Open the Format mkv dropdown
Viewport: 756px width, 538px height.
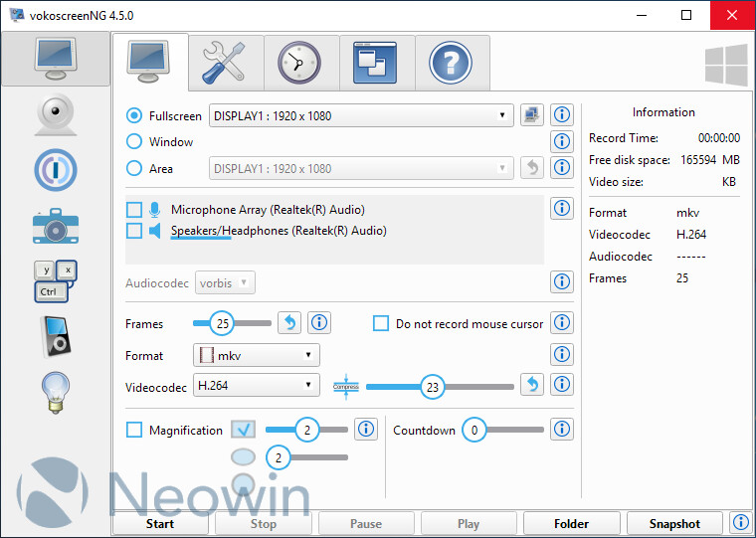pyautogui.click(x=256, y=355)
